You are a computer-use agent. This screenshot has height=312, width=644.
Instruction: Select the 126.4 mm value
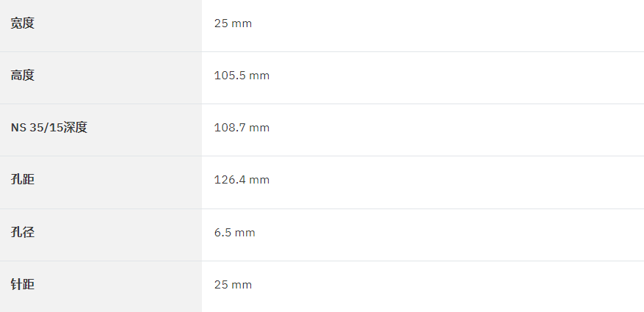point(242,180)
